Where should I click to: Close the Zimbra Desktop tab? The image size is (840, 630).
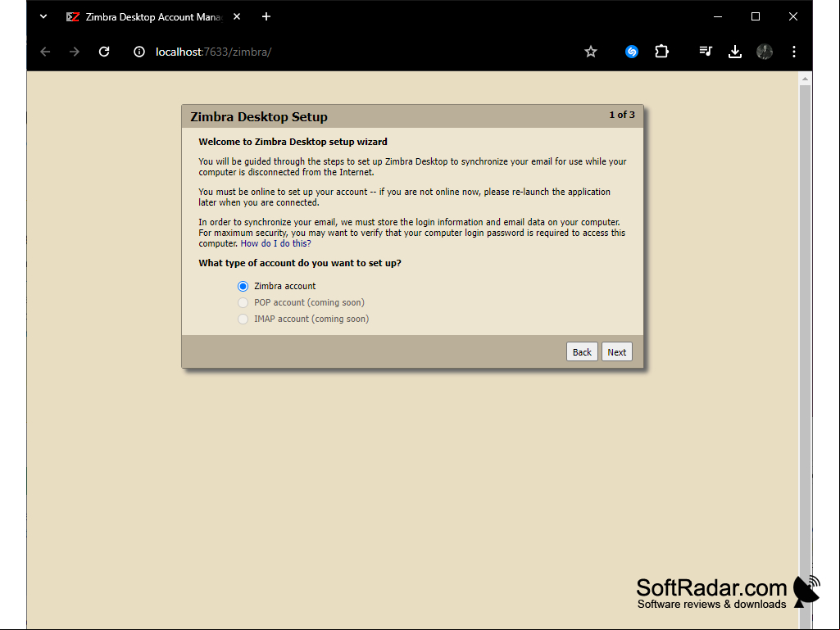tap(237, 16)
